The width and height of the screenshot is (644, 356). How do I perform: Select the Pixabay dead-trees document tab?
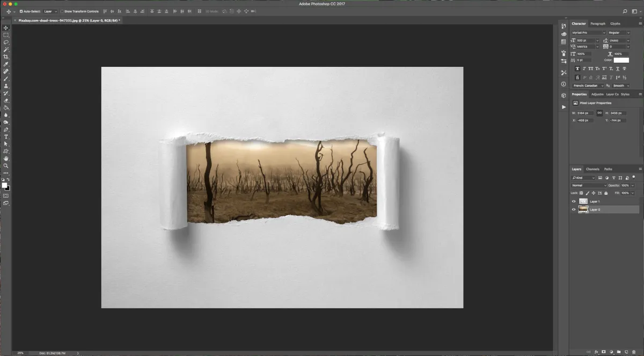[69, 20]
